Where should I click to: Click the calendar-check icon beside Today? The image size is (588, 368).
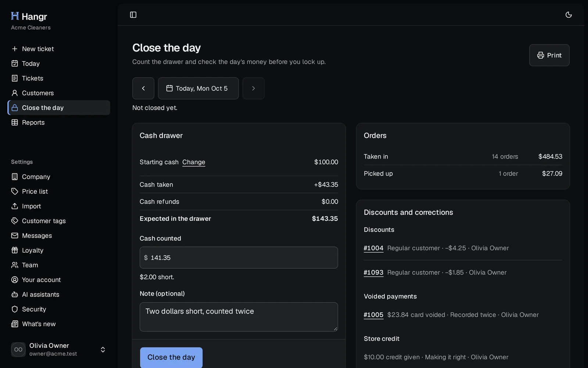pos(15,64)
